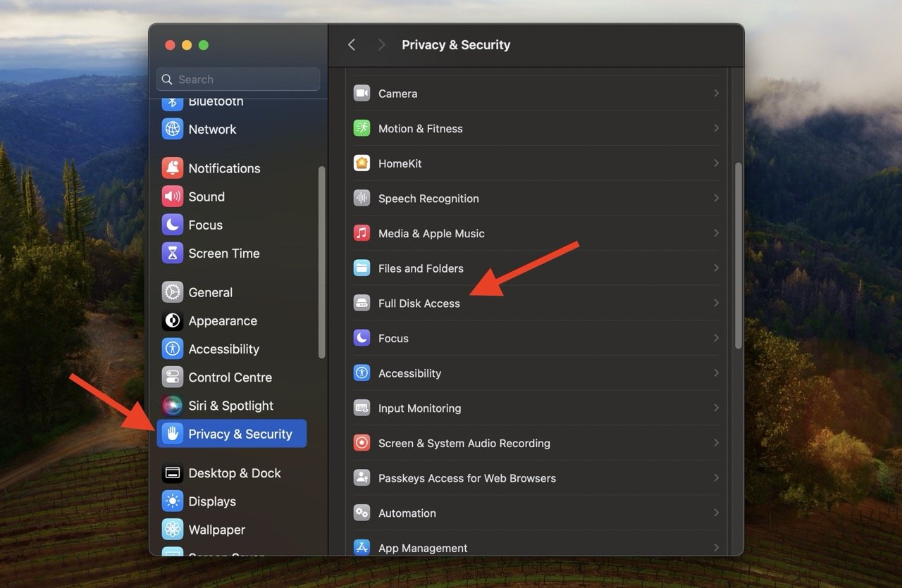Open the Focus privacy row
The height and width of the screenshot is (588, 902).
coord(393,338)
